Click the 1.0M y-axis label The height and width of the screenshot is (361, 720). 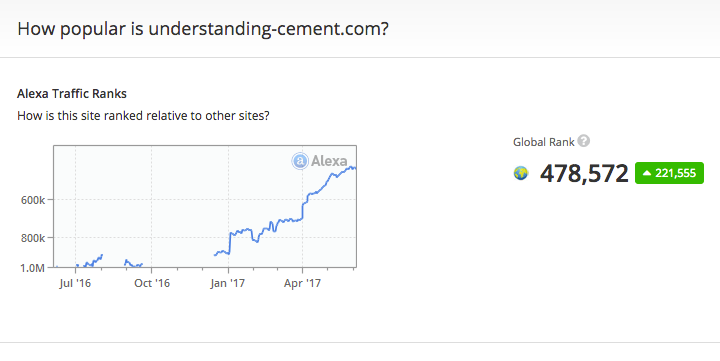point(33,268)
